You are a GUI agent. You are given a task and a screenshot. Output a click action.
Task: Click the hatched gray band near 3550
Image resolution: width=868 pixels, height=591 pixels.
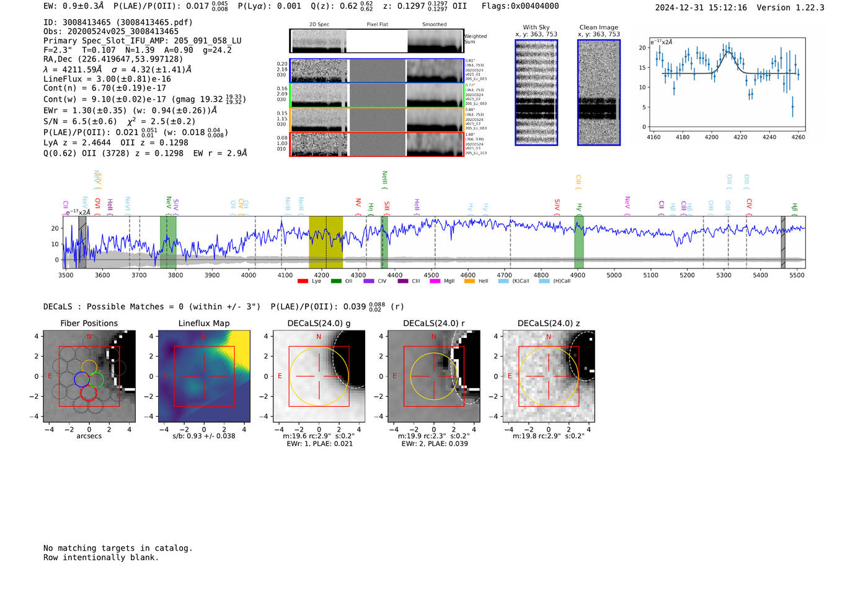point(82,242)
